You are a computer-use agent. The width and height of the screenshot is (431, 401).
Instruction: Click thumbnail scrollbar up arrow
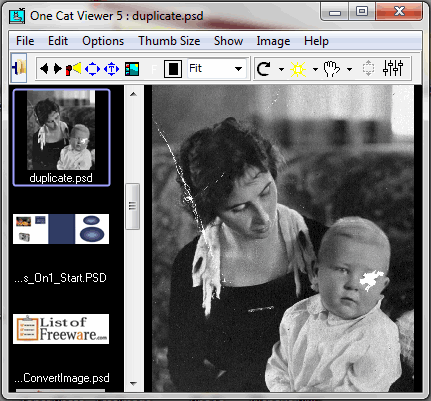coord(133,94)
